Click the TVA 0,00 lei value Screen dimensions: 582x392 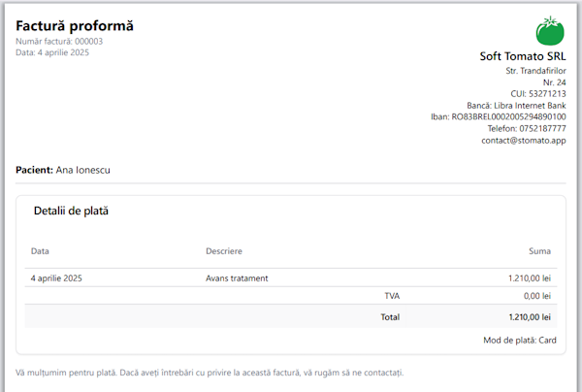[x=537, y=296]
